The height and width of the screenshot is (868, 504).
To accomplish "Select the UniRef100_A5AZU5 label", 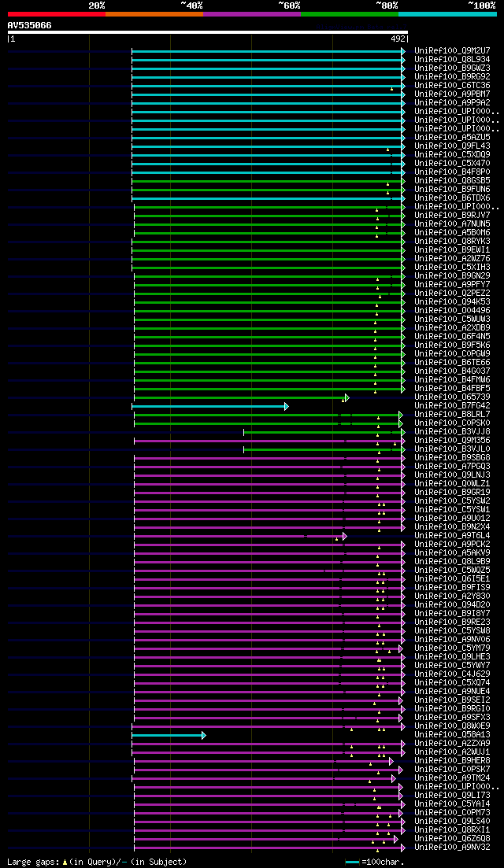I will pos(452,137).
